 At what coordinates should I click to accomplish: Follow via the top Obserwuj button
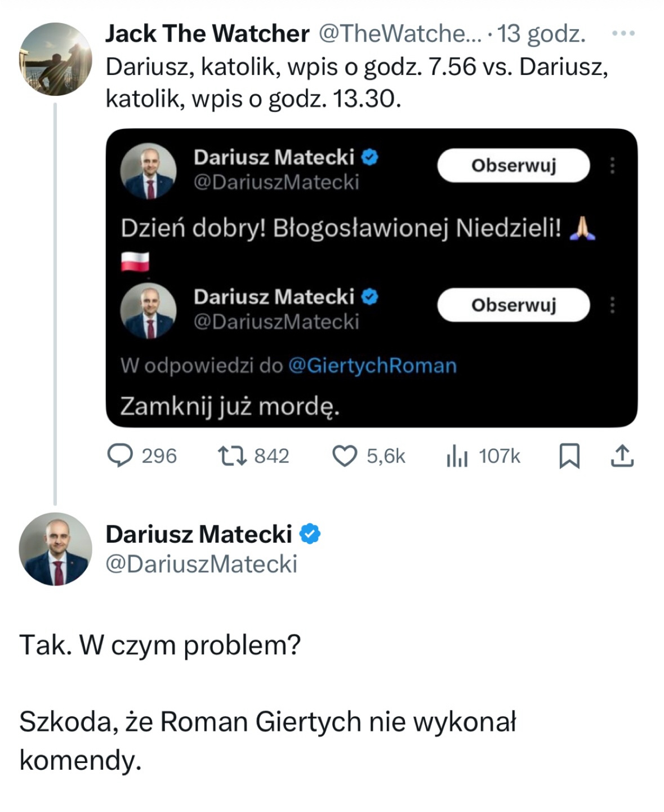[514, 165]
